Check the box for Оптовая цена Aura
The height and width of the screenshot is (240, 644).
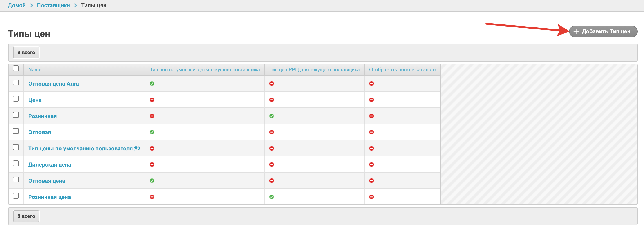pyautogui.click(x=16, y=83)
